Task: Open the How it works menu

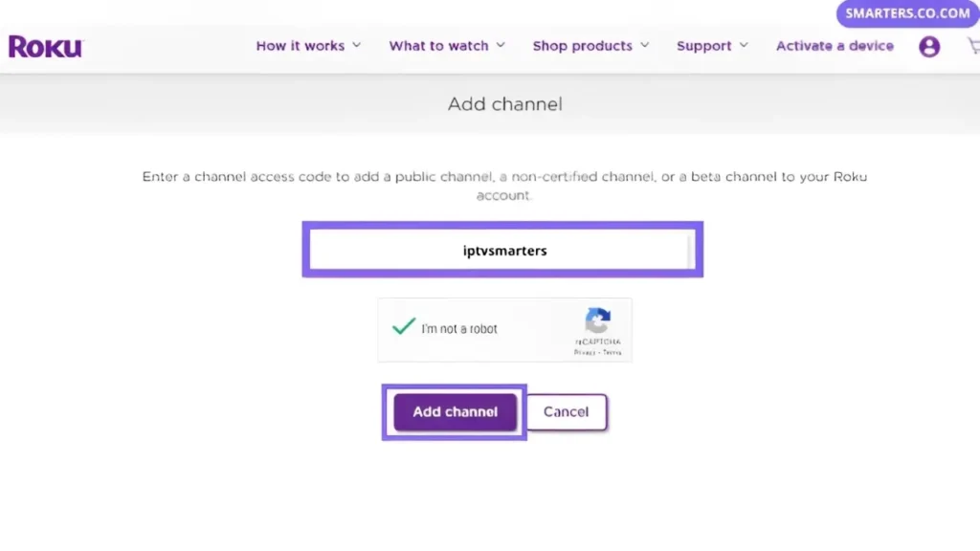Action: pos(300,46)
